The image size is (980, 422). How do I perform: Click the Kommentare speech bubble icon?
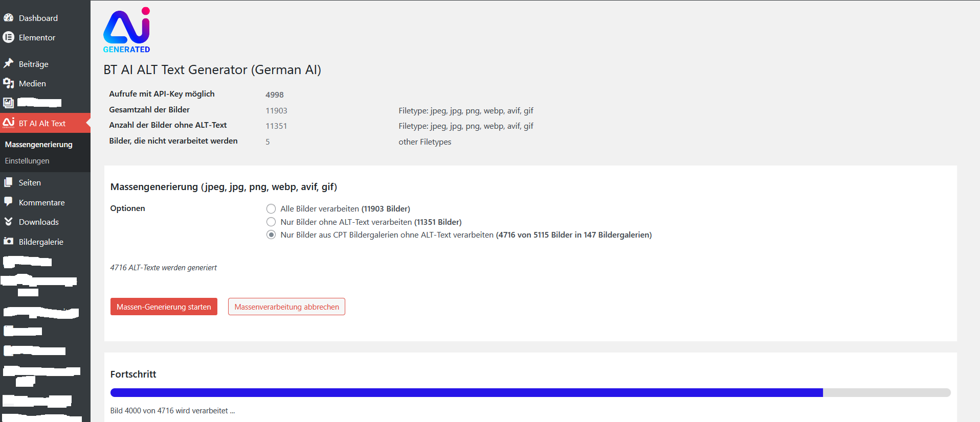click(x=8, y=202)
